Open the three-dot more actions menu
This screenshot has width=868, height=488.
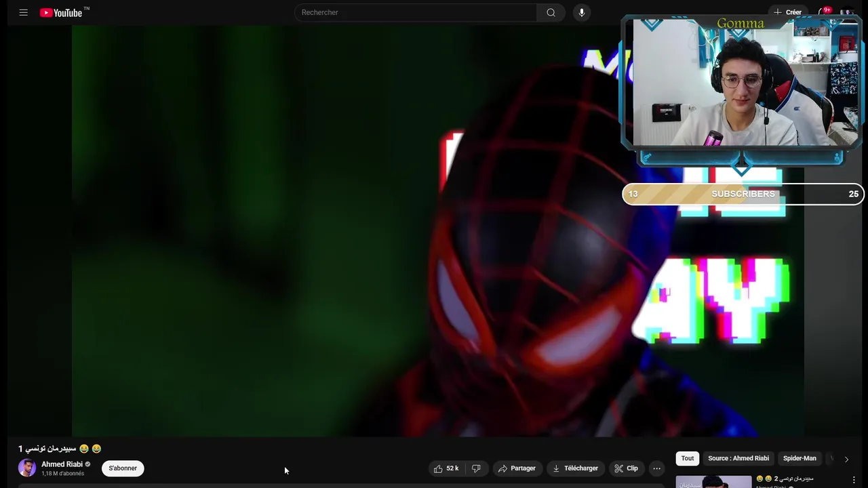click(x=656, y=468)
